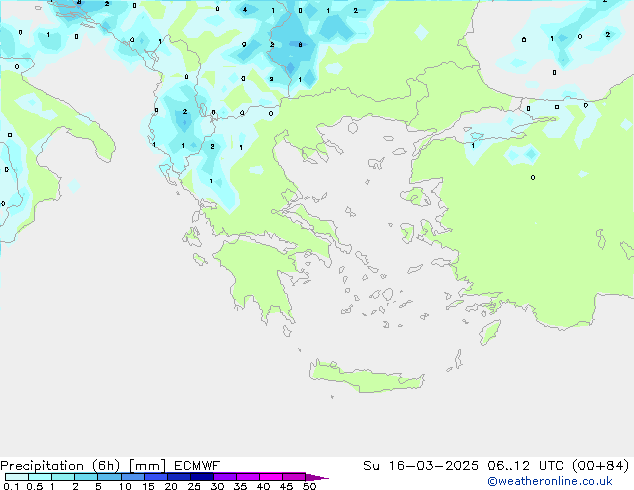Screen dimensions: 634x490
Task: Click the '[mm]' unit label
Action: tap(148, 466)
